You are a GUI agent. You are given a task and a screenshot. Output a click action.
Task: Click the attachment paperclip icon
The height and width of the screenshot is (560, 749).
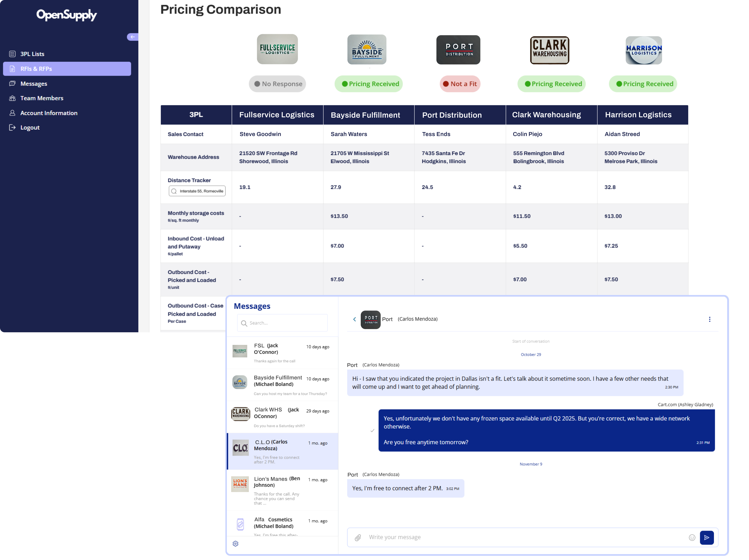pyautogui.click(x=358, y=538)
